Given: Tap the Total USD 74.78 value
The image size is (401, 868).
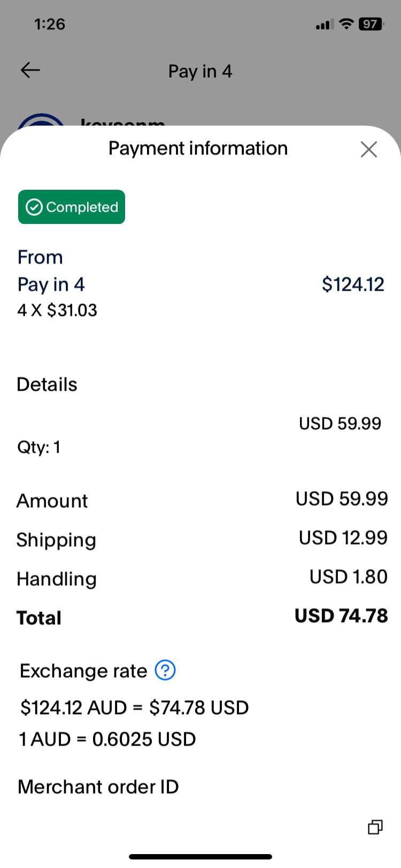Looking at the screenshot, I should coord(341,616).
